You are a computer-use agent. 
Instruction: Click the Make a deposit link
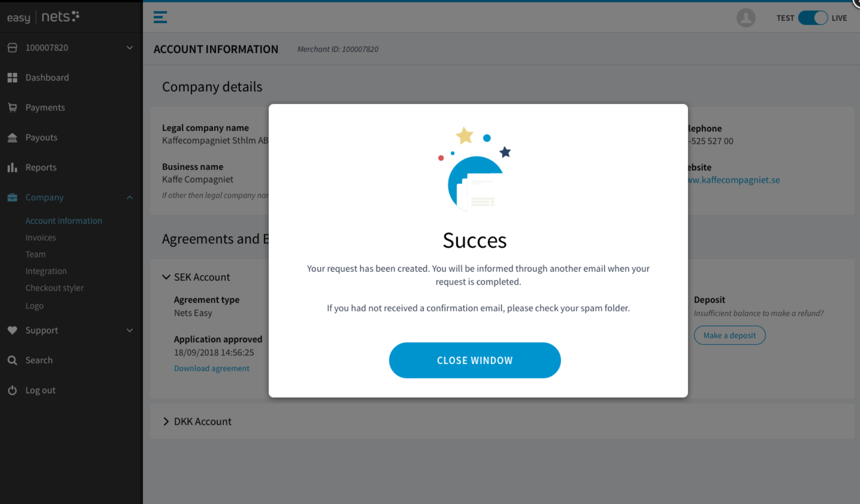[x=729, y=335]
